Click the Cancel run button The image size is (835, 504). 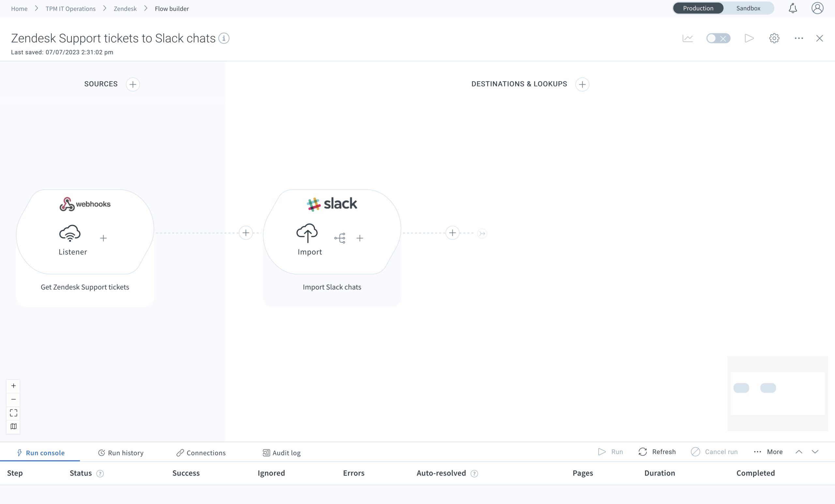pyautogui.click(x=714, y=452)
